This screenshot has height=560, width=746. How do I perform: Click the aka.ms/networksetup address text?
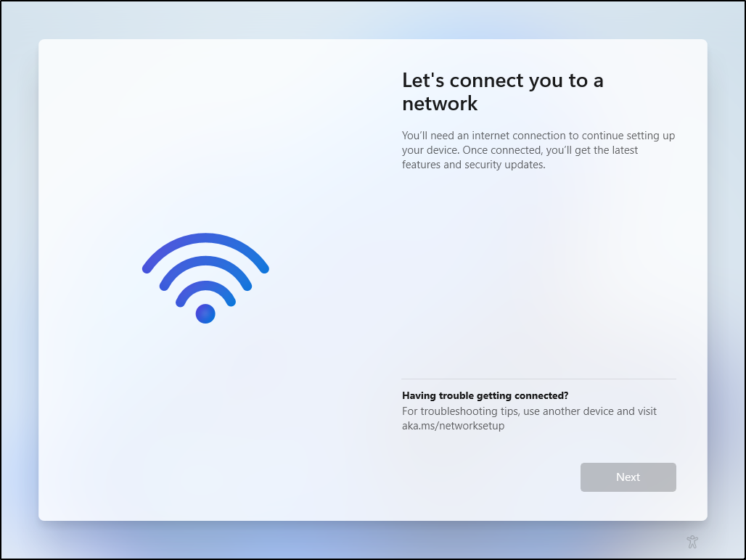point(453,426)
